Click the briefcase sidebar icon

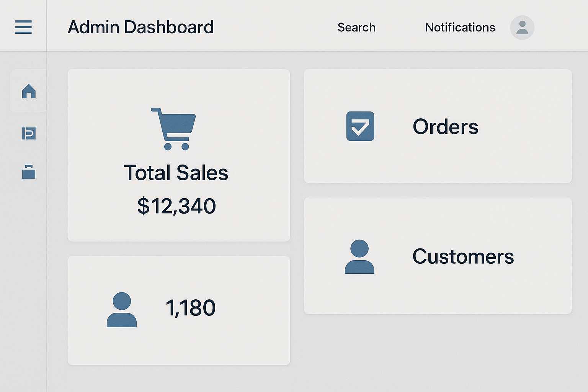pyautogui.click(x=29, y=172)
